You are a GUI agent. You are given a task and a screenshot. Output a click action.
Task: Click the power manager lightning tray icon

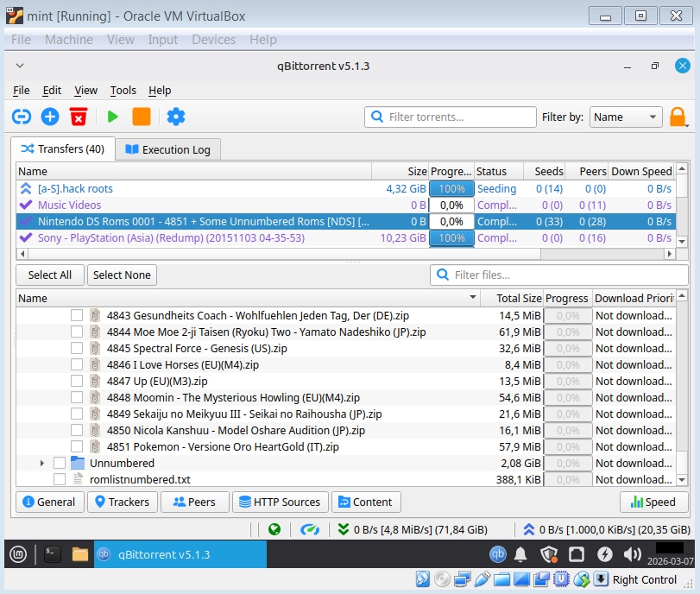click(605, 554)
